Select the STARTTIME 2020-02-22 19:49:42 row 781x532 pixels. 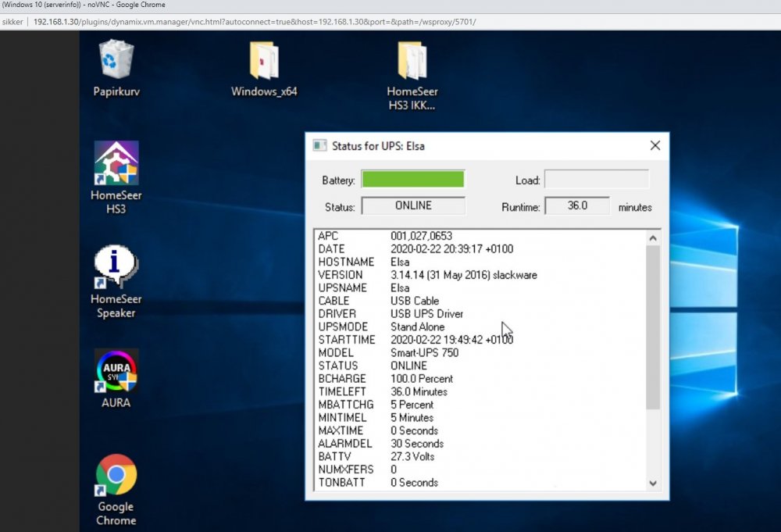pyautogui.click(x=480, y=340)
